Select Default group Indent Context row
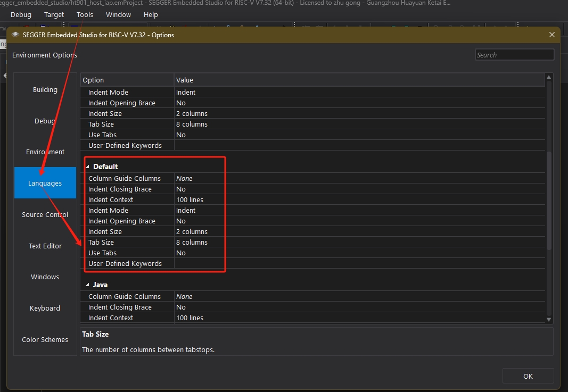Screen dimensions: 568x392 tap(313, 200)
